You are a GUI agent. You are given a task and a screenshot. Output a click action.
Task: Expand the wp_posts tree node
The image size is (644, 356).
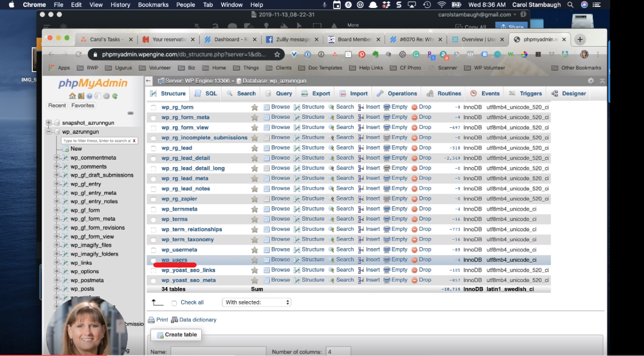pyautogui.click(x=57, y=289)
